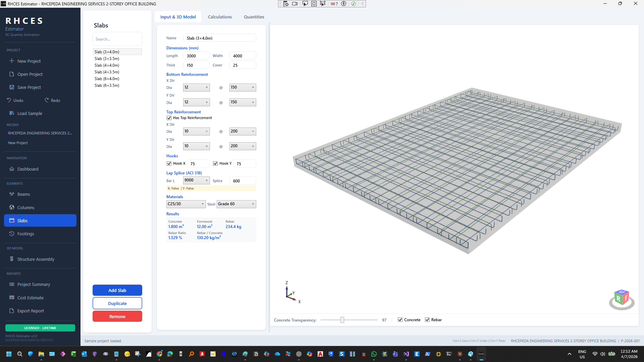
Task: Open the Quantities tab
Action: 254,17
